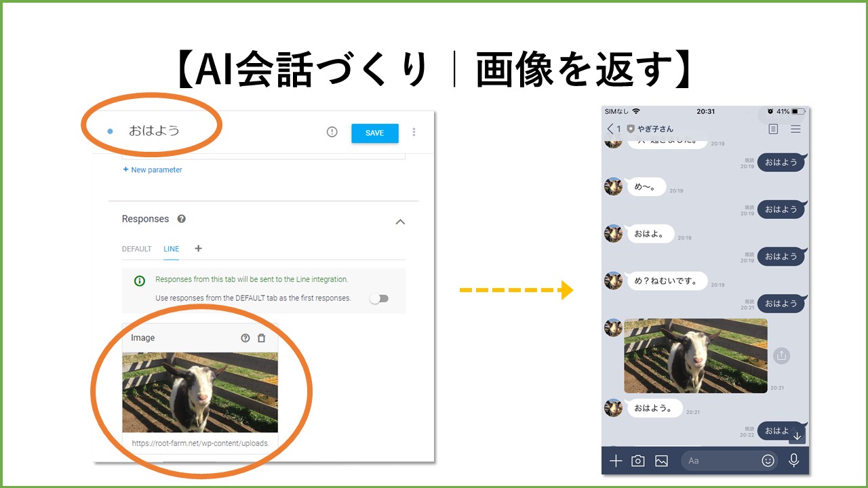The image size is (868, 488).
Task: Tap the goat photo in the chat
Action: 696,356
